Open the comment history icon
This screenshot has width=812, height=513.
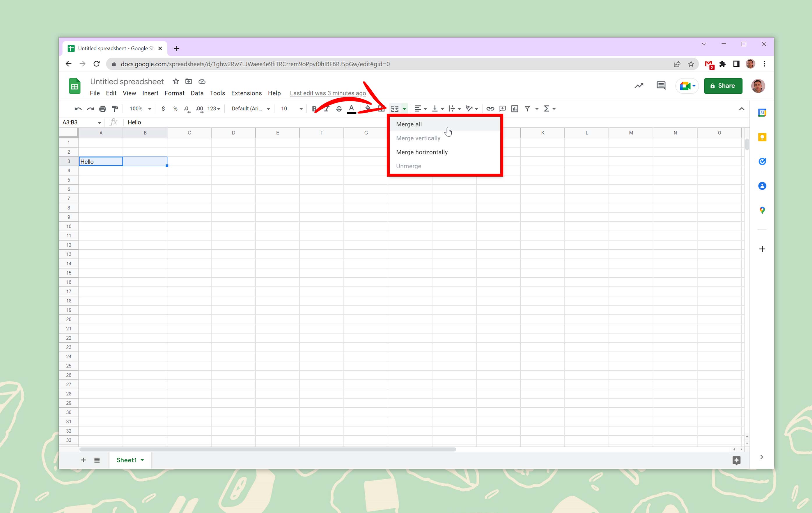tap(661, 86)
